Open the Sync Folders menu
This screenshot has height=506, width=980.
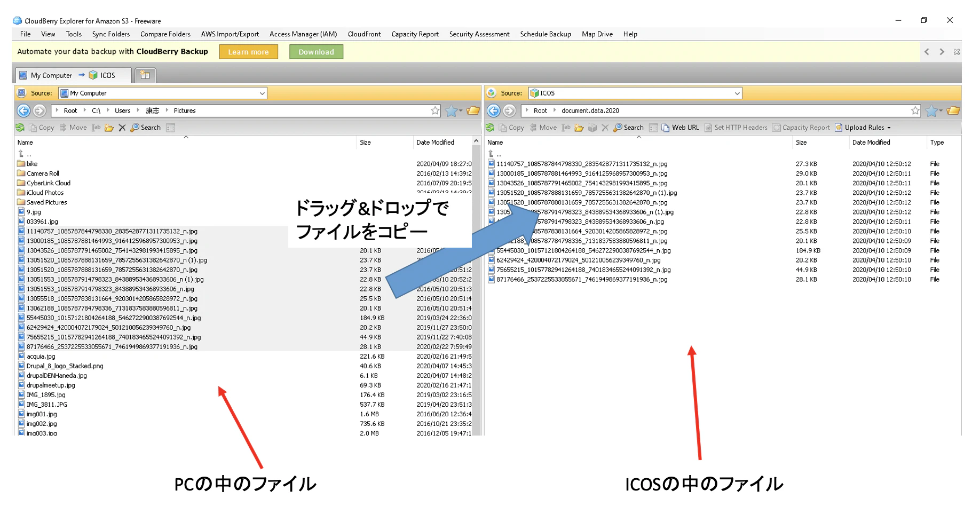pos(111,34)
